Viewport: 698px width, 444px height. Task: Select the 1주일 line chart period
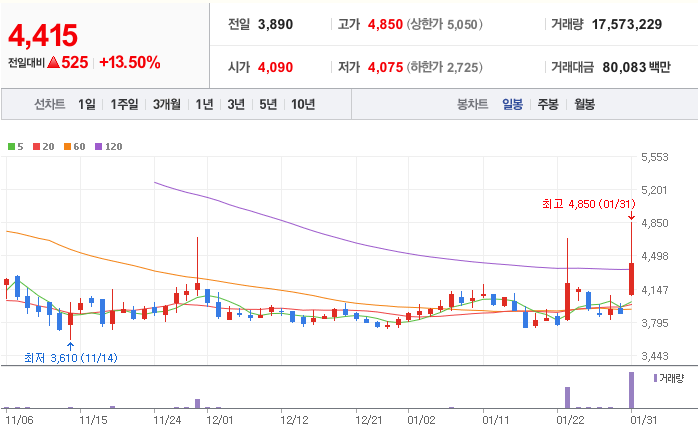(x=124, y=105)
